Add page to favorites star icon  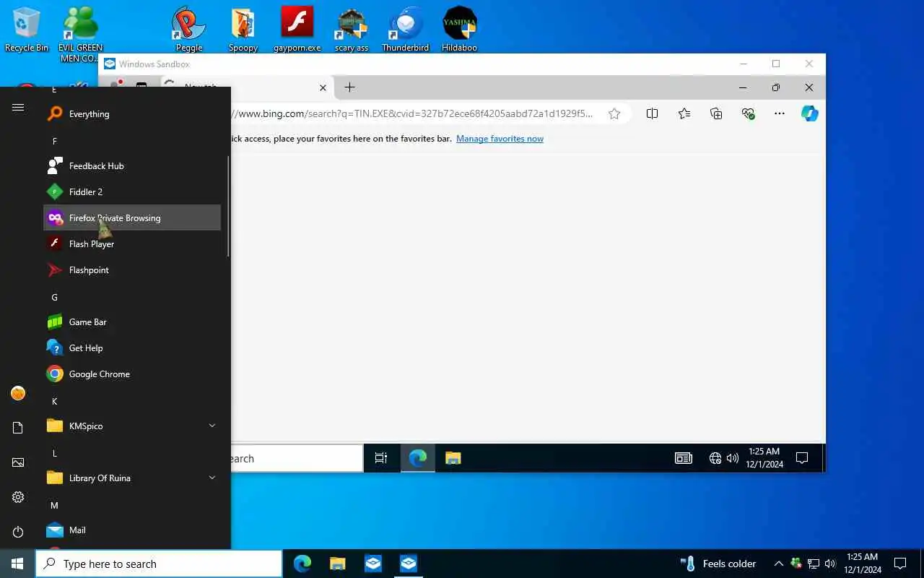pyautogui.click(x=614, y=113)
